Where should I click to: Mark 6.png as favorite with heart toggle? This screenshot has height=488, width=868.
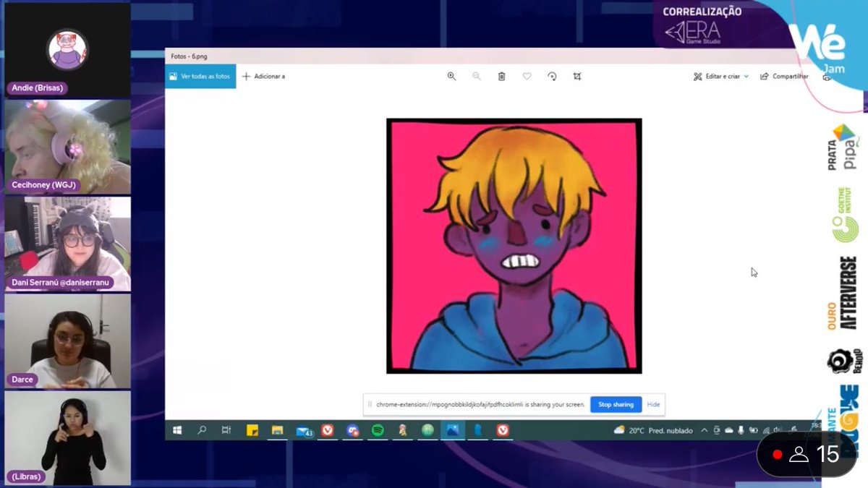point(526,76)
